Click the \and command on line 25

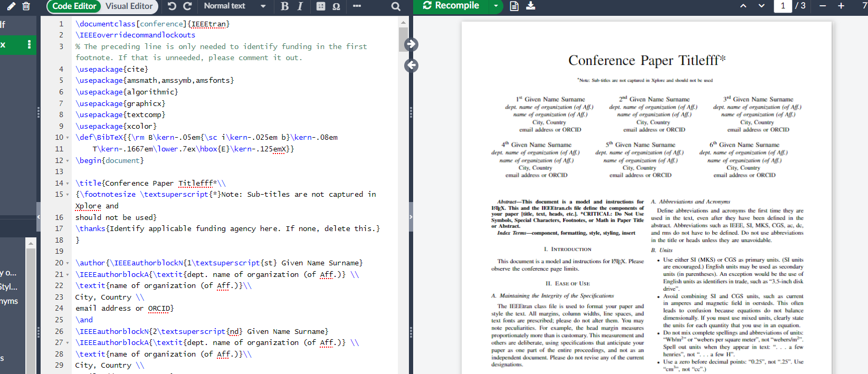click(84, 320)
